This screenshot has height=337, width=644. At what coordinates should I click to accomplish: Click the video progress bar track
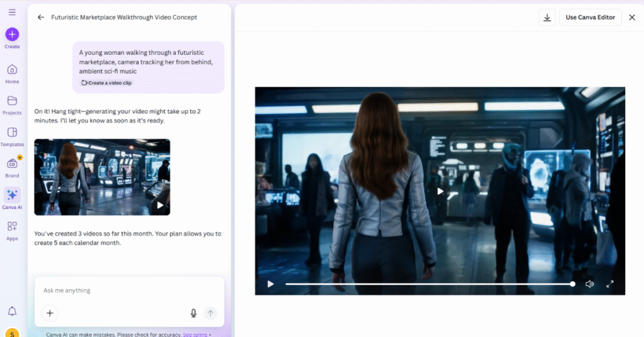click(x=429, y=284)
